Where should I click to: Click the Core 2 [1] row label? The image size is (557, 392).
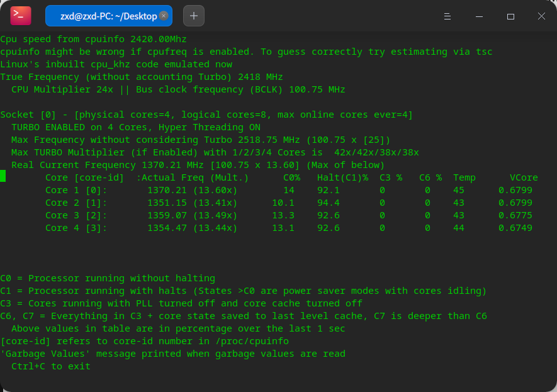coord(76,203)
